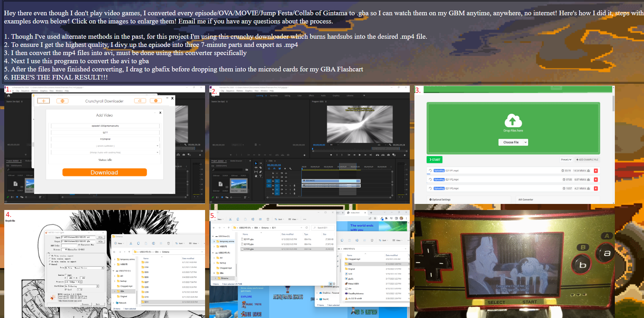Click the home icon in Premiere behind Crunchyroll dialog
The height and width of the screenshot is (318, 644).
point(9,96)
